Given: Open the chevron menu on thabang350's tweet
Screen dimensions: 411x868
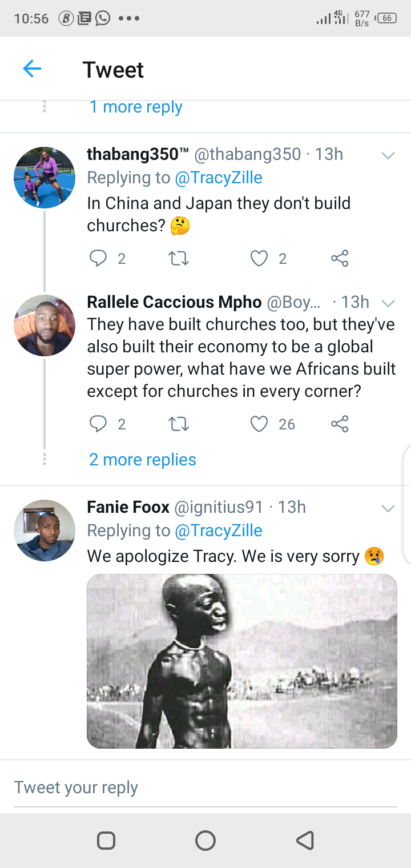Looking at the screenshot, I should [388, 155].
